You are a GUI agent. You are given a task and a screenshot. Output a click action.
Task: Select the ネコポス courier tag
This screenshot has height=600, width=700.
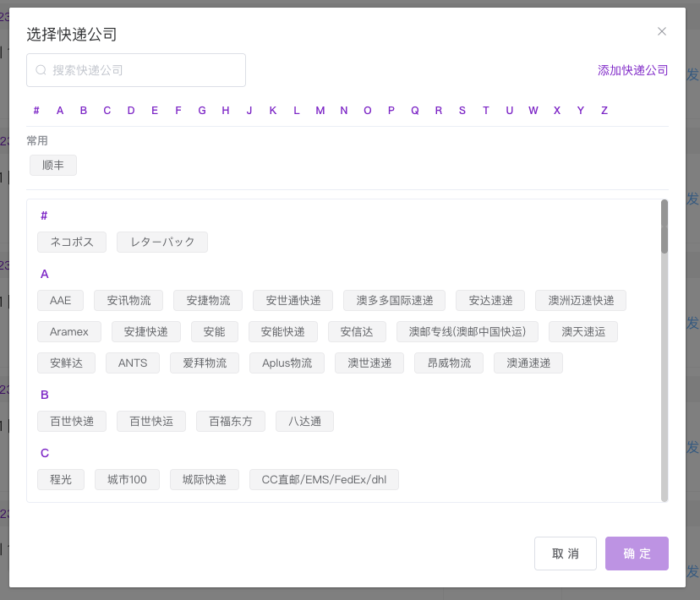72,242
